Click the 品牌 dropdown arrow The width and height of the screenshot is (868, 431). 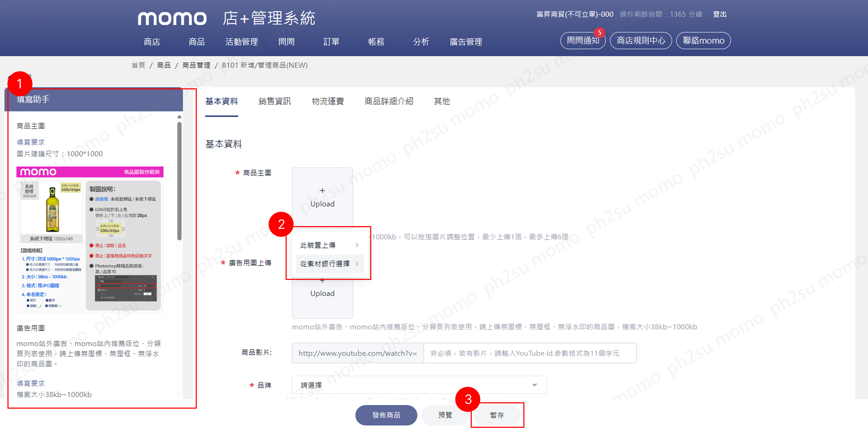pos(534,385)
